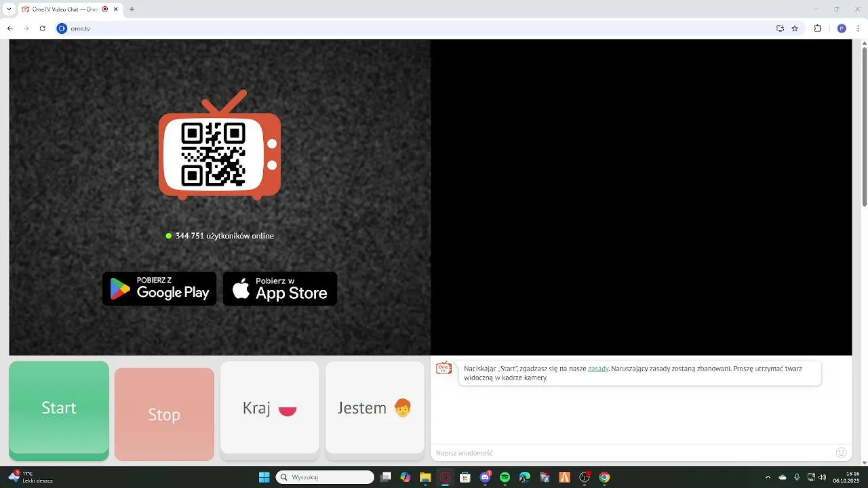The image size is (868, 488).
Task: Open File Explorer from the taskbar
Action: click(425, 477)
